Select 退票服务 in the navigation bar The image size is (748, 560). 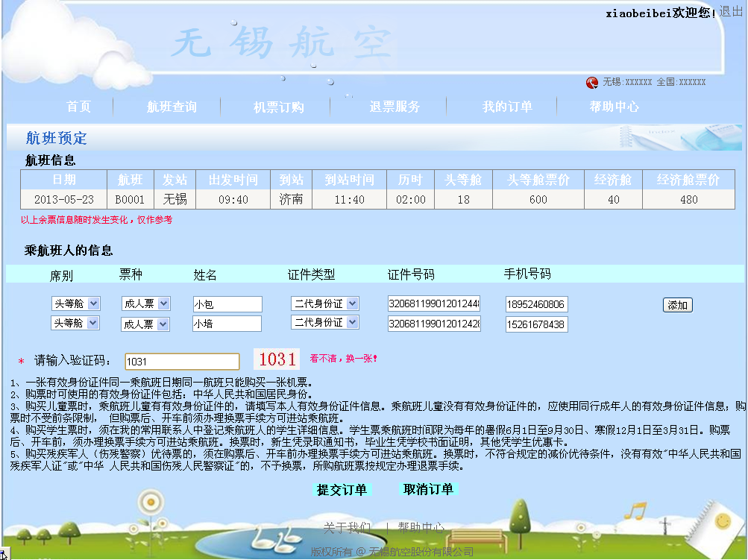[395, 107]
